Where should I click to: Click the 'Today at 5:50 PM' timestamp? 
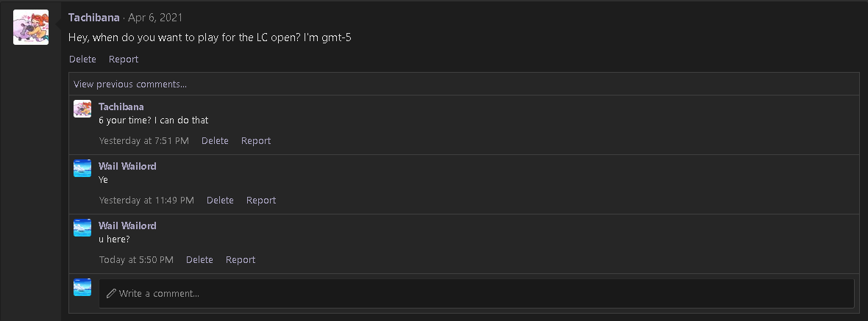click(x=136, y=259)
